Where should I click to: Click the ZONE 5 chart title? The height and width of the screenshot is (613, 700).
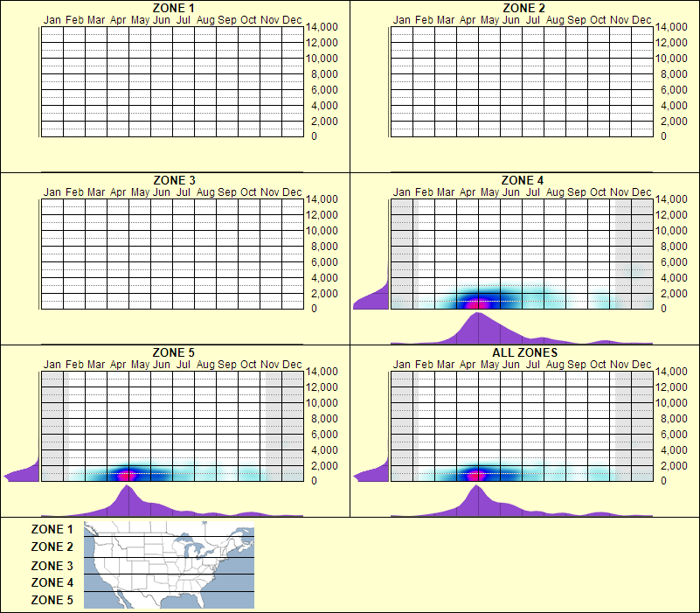pyautogui.click(x=175, y=352)
